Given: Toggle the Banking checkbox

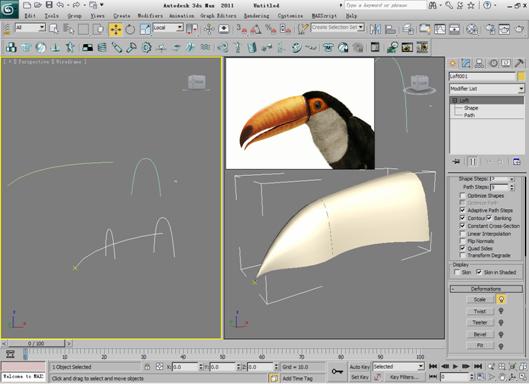Looking at the screenshot, I should pyautogui.click(x=489, y=218).
